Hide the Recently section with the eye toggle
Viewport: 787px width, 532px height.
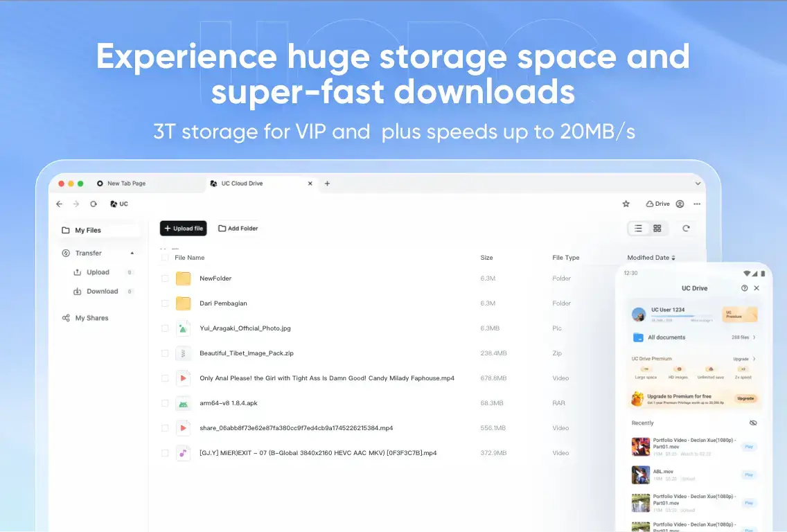coord(754,423)
